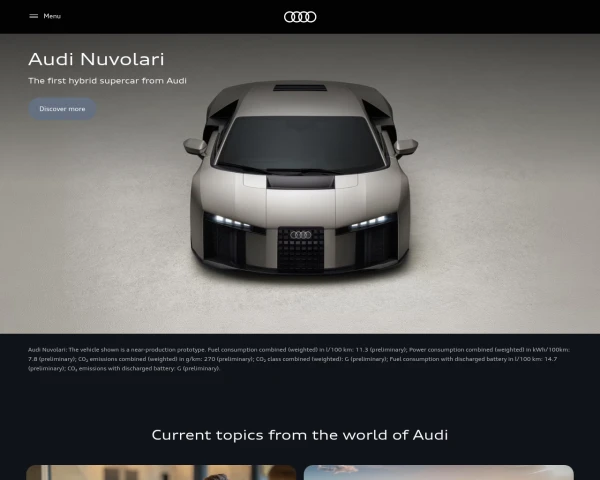Click the Menu label in the header
This screenshot has width=600, height=480.
click(x=52, y=16)
